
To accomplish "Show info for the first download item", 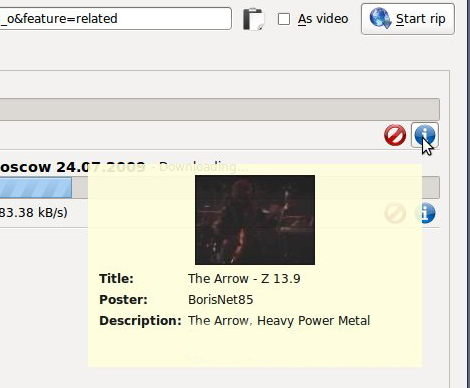I will pos(425,135).
